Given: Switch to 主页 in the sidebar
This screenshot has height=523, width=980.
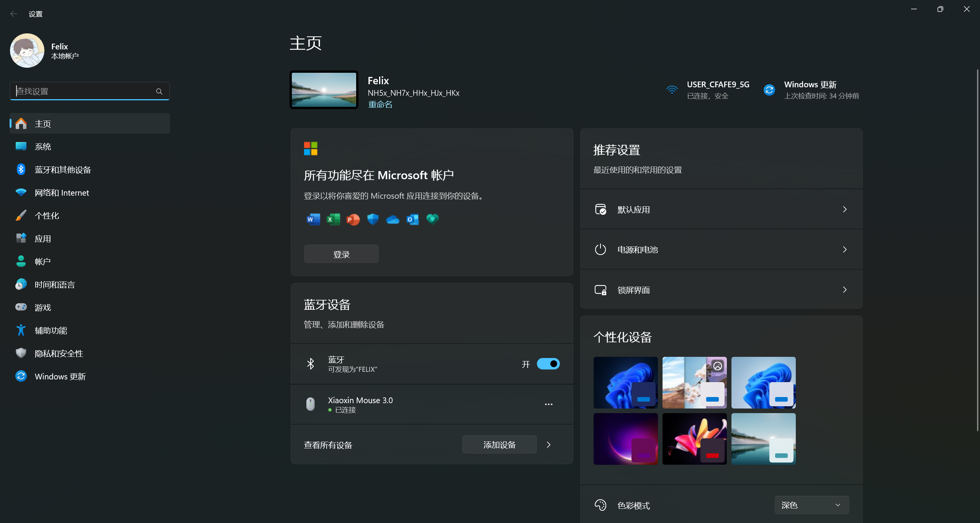Looking at the screenshot, I should click(x=43, y=123).
